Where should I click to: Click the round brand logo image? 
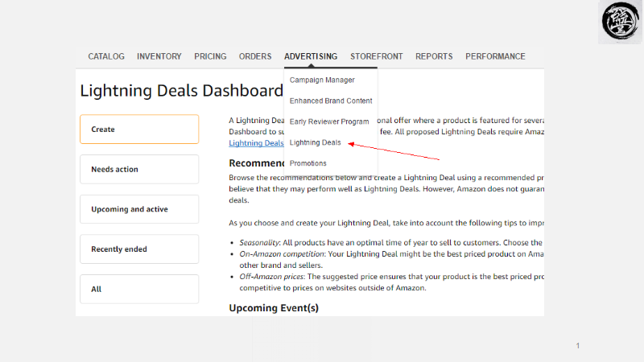point(620,22)
